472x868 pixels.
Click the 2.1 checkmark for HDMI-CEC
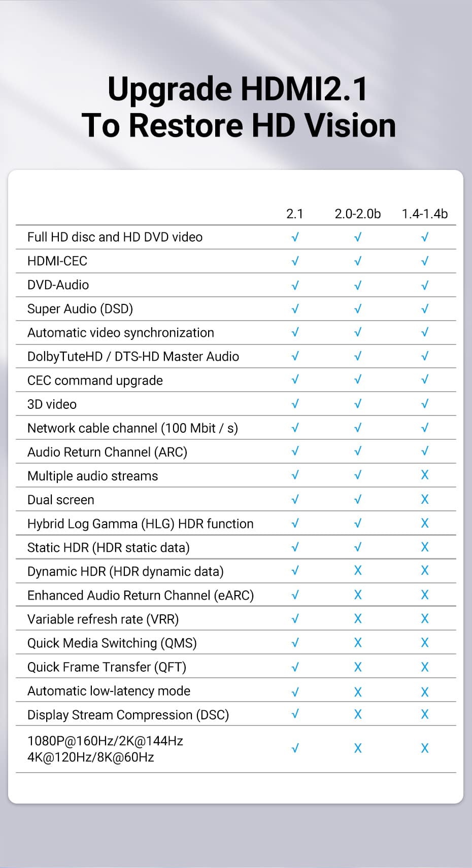pyautogui.click(x=295, y=261)
